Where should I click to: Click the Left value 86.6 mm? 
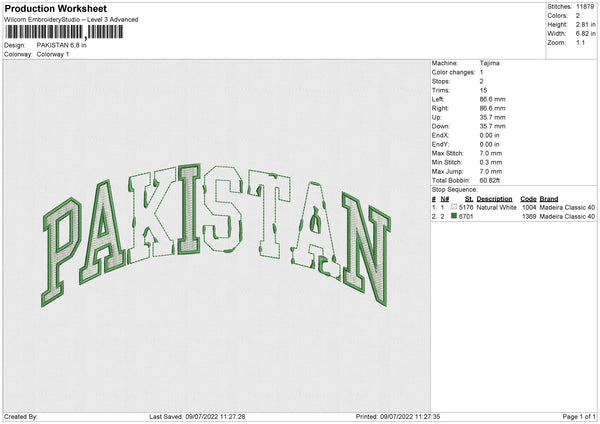492,99
